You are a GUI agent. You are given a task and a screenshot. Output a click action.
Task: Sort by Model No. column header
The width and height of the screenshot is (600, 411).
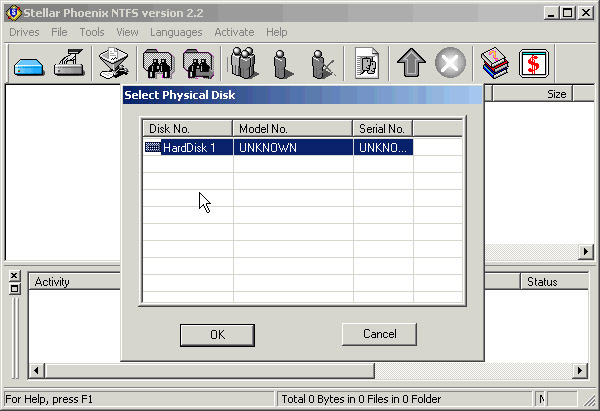293,129
